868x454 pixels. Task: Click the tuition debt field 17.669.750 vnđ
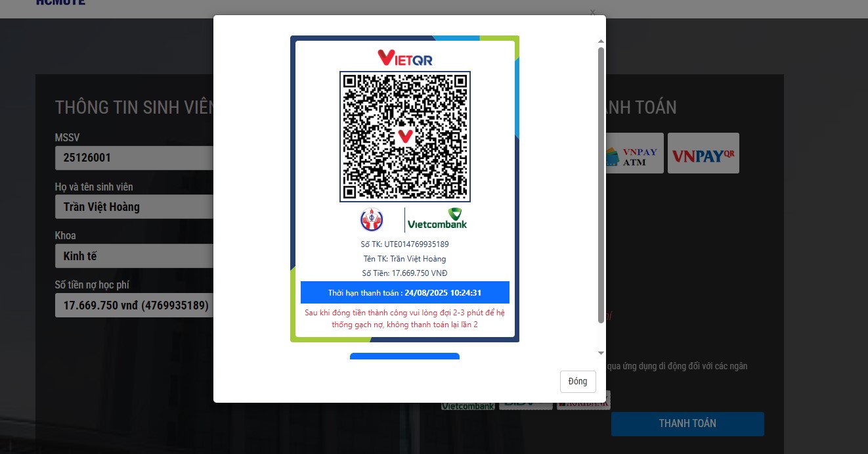(x=135, y=306)
